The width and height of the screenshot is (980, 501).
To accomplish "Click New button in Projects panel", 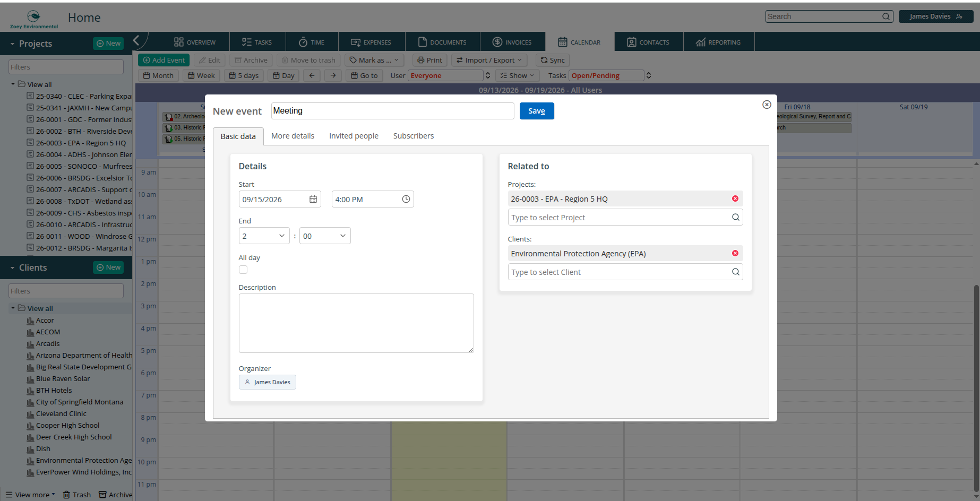I will [x=108, y=44].
